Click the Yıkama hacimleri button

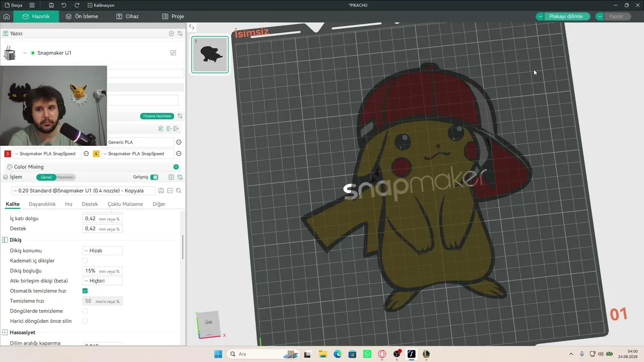click(157, 116)
